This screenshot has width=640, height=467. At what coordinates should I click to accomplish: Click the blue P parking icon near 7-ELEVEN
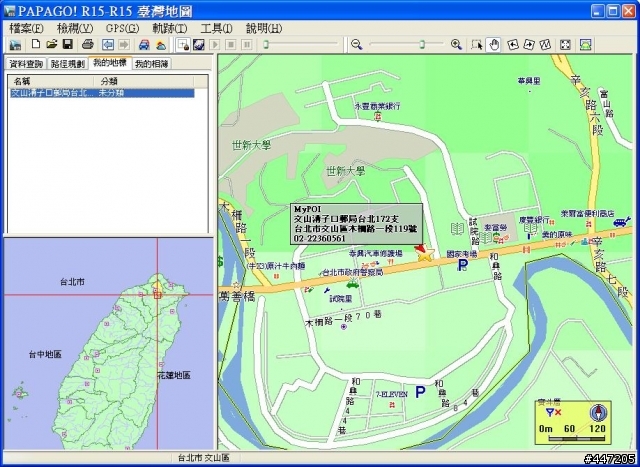420,392
